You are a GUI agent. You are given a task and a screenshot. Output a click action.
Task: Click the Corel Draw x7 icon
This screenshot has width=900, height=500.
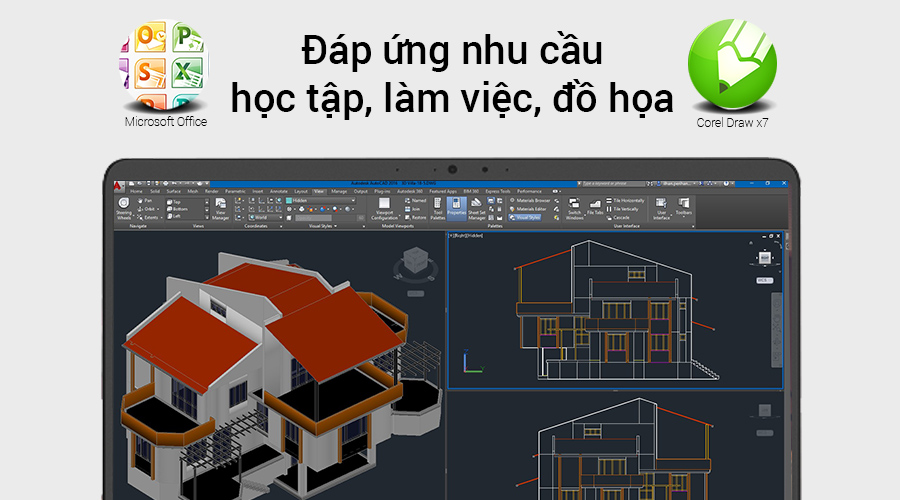pyautogui.click(x=732, y=64)
